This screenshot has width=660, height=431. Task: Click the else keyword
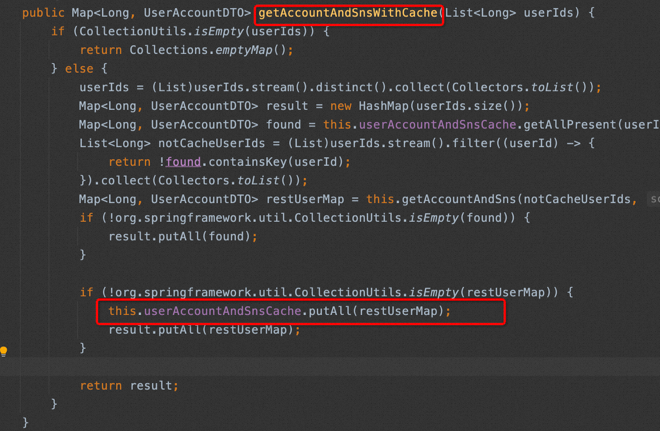tap(79, 69)
